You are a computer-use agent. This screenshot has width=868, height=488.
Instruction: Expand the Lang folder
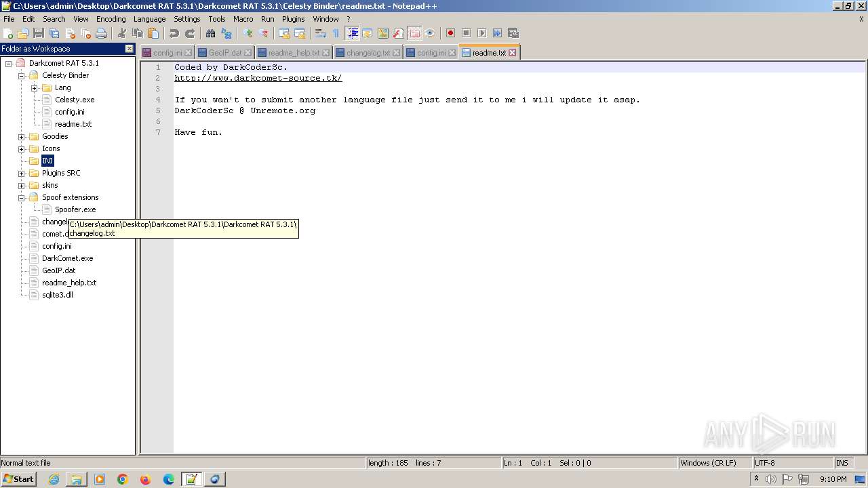pyautogui.click(x=35, y=87)
